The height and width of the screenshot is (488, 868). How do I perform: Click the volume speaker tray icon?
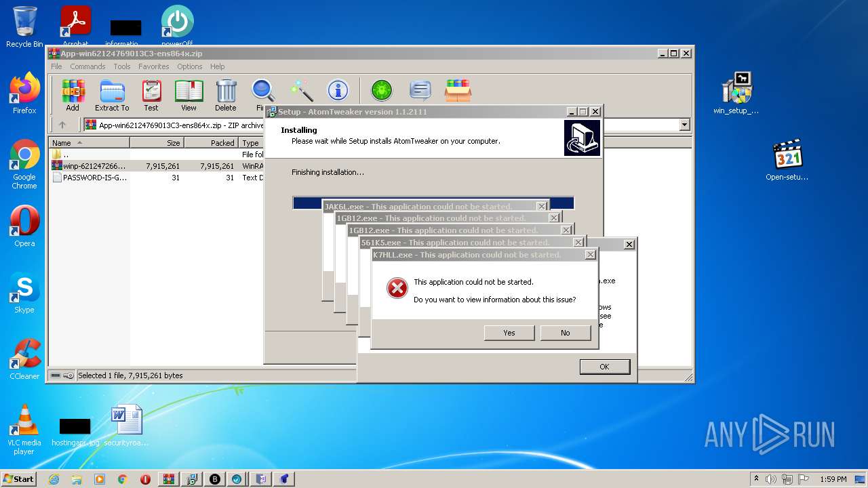pyautogui.click(x=771, y=479)
